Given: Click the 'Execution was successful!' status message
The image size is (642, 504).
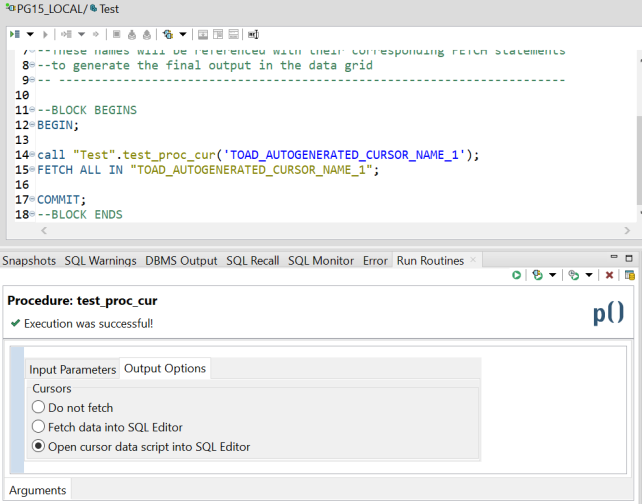Looking at the screenshot, I should pyautogui.click(x=88, y=323).
